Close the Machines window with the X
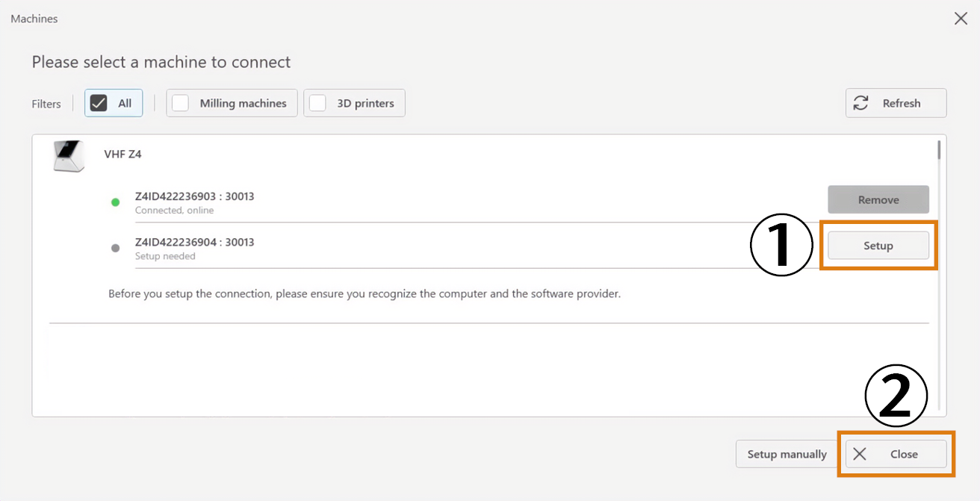Viewport: 980px width, 501px height. click(961, 19)
